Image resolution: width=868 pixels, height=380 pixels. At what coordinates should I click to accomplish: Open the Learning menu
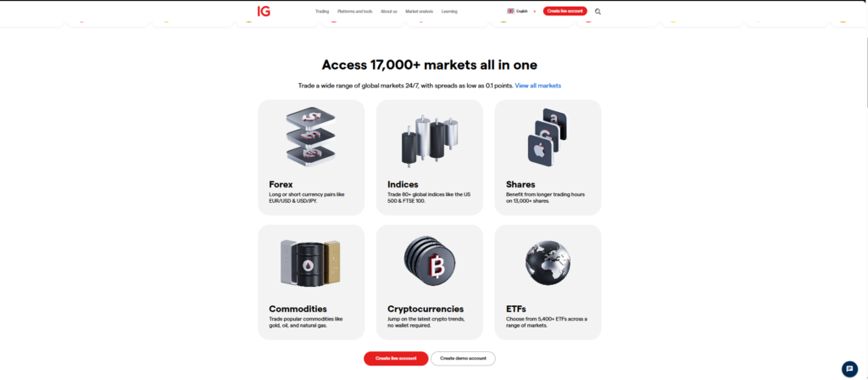(x=449, y=11)
